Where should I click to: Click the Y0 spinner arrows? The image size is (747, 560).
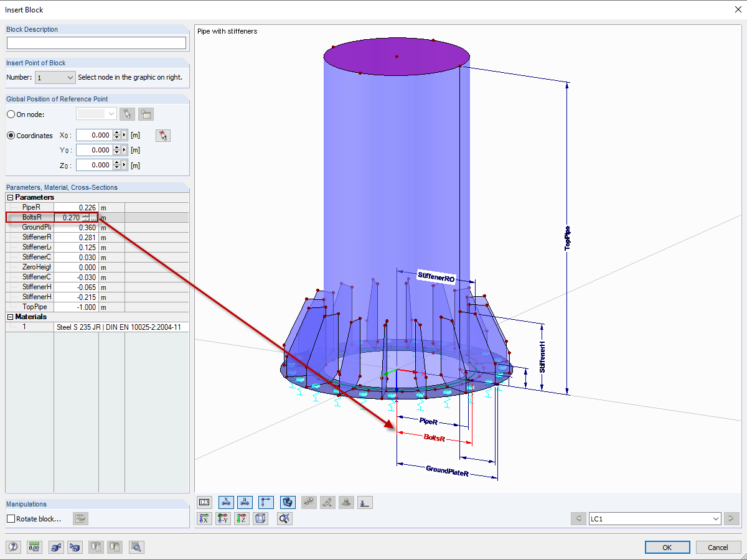coord(116,150)
